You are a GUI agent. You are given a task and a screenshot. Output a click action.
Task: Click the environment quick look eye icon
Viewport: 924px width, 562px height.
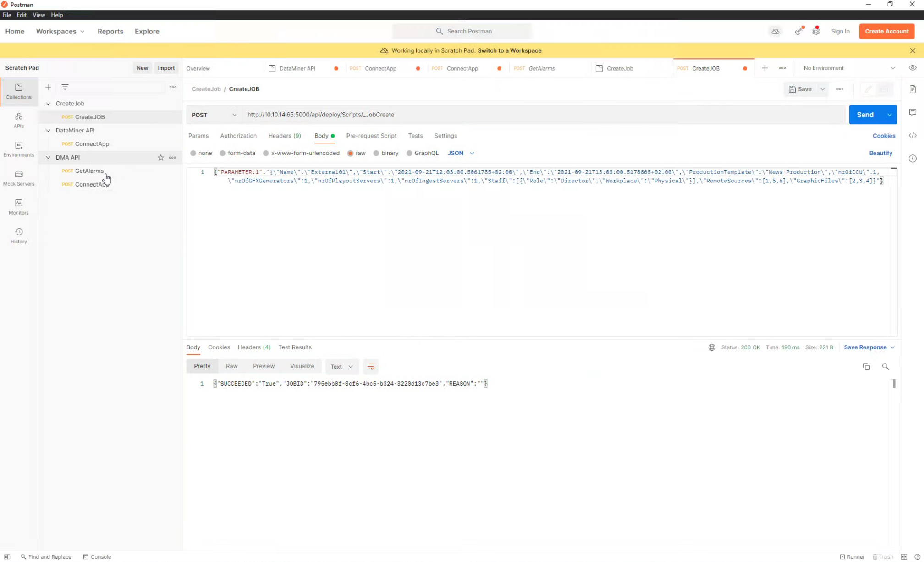tap(913, 68)
